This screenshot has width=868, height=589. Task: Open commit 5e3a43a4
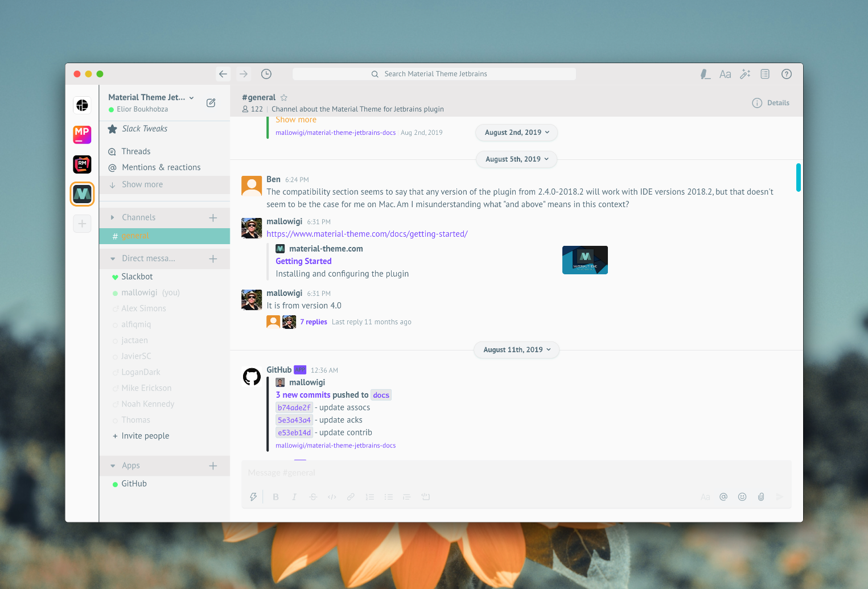[294, 420]
